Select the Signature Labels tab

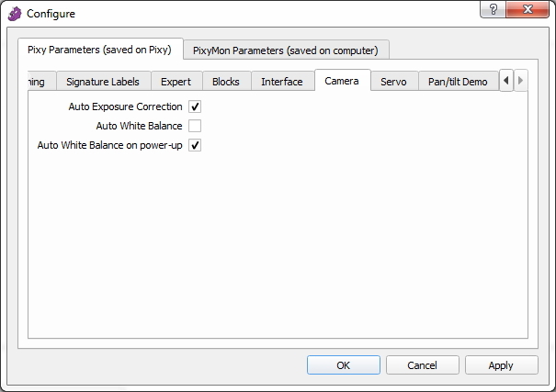pos(103,82)
